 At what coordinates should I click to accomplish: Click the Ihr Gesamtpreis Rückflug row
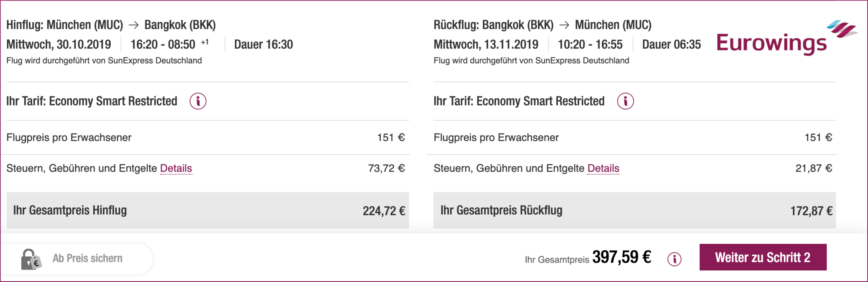coord(635,211)
